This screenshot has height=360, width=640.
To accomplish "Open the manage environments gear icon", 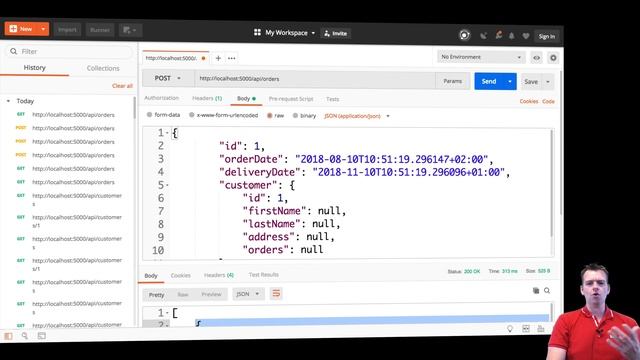I will (553, 58).
